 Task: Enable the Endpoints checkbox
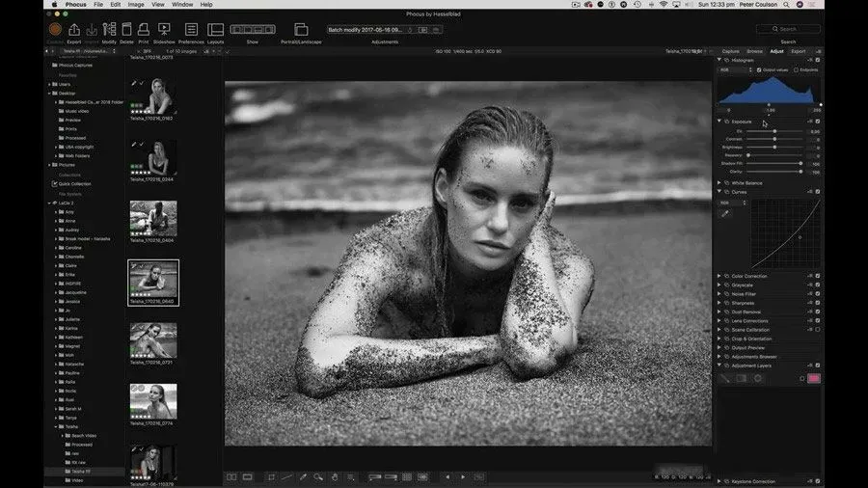pos(796,70)
